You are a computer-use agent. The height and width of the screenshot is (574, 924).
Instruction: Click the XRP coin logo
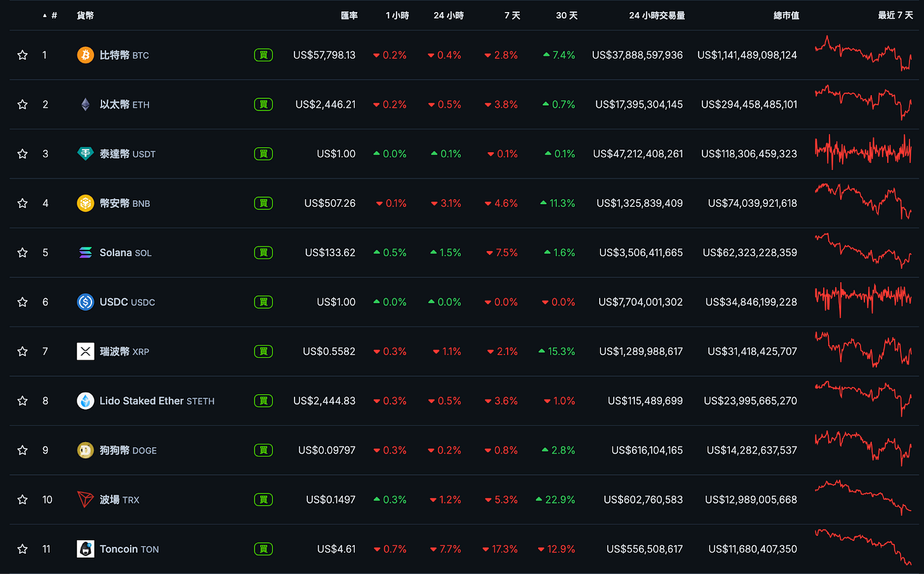click(x=85, y=351)
